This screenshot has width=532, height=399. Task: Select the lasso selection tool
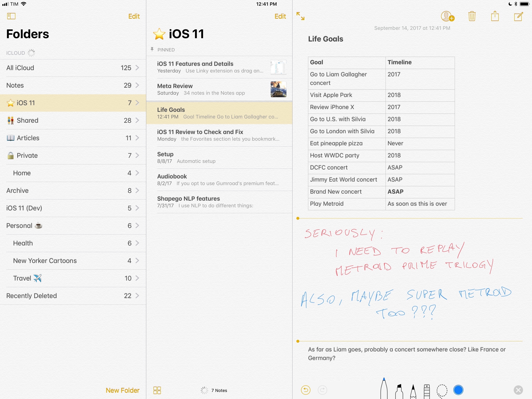[x=442, y=391]
